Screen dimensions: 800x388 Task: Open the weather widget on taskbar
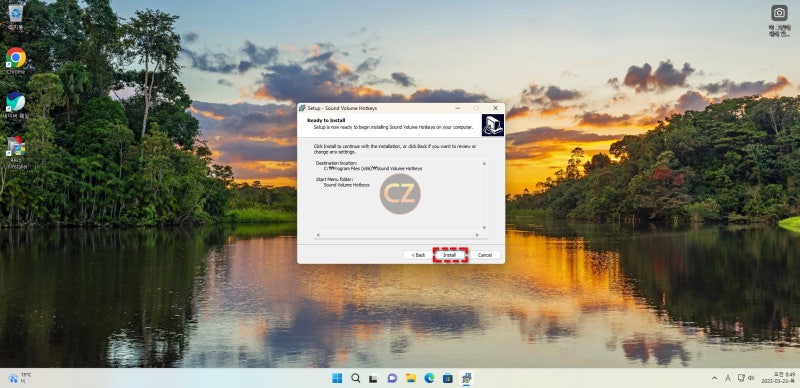[19, 378]
